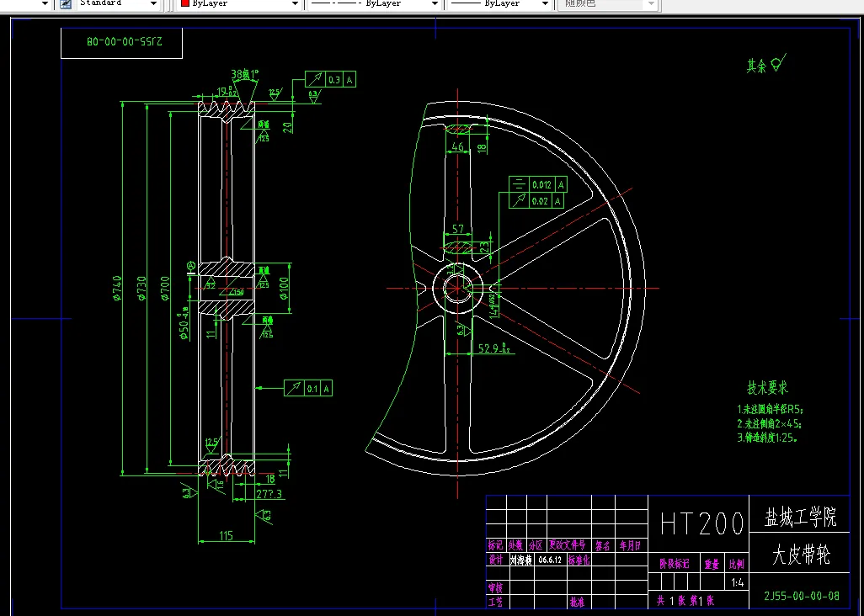This screenshot has width=864, height=616.
Task: Select the 签名 title block label
Action: [603, 545]
